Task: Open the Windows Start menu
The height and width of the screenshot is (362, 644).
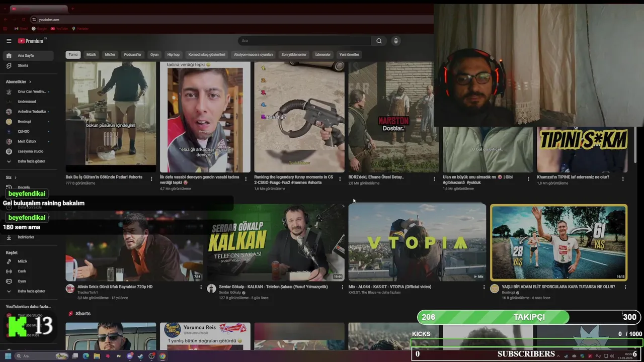Action: [x=8, y=356]
